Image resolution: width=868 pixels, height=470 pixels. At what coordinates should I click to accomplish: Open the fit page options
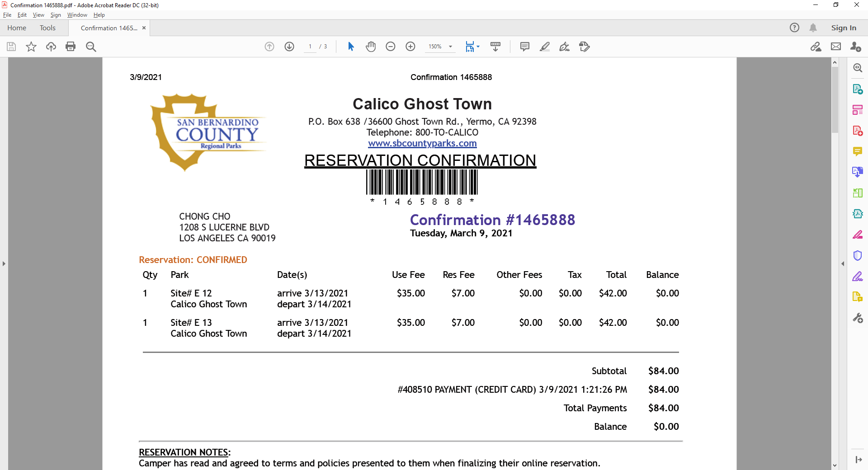[472, 47]
